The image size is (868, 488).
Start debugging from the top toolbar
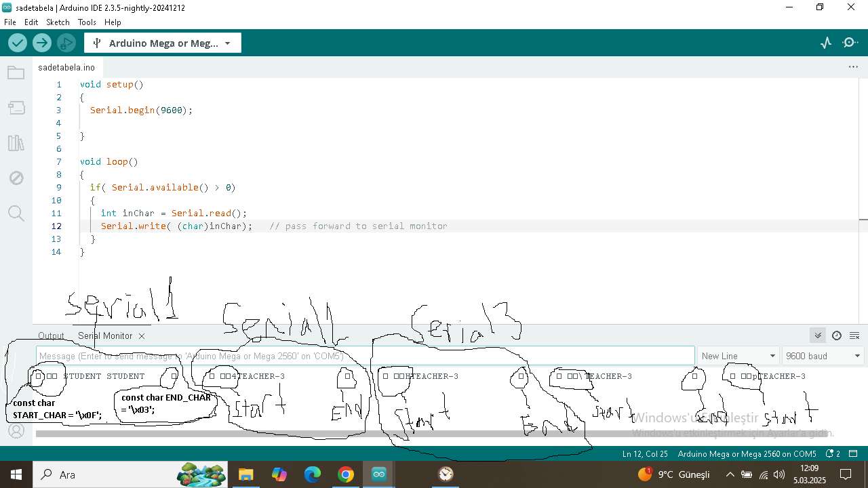coord(66,42)
